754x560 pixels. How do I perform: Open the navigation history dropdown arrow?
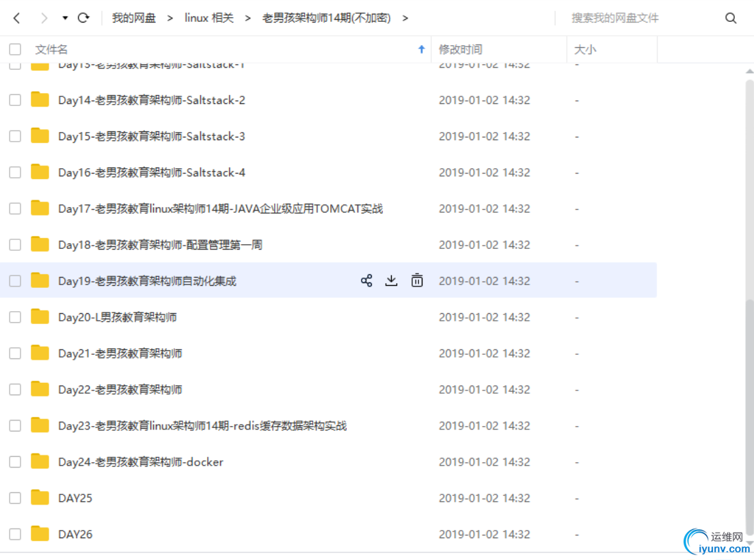point(65,18)
